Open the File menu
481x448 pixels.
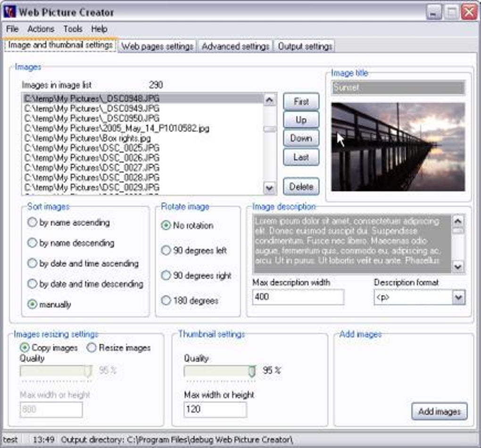pyautogui.click(x=12, y=29)
